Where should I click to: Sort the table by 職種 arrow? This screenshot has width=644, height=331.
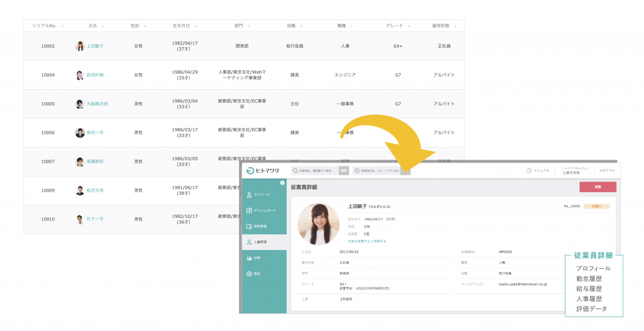tap(352, 26)
